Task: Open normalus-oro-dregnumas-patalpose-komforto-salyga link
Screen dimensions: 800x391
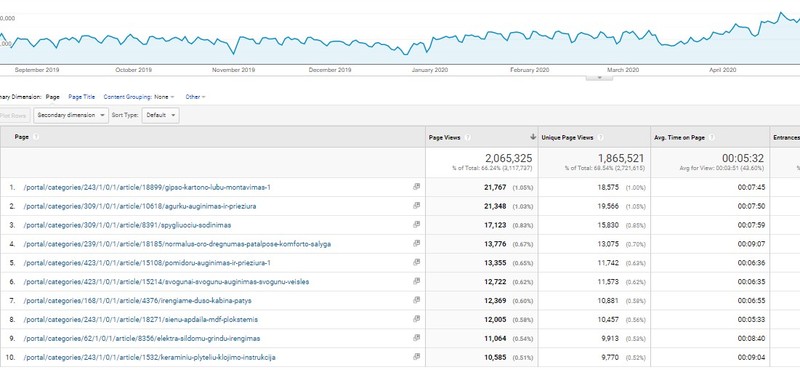Action: tap(177, 244)
